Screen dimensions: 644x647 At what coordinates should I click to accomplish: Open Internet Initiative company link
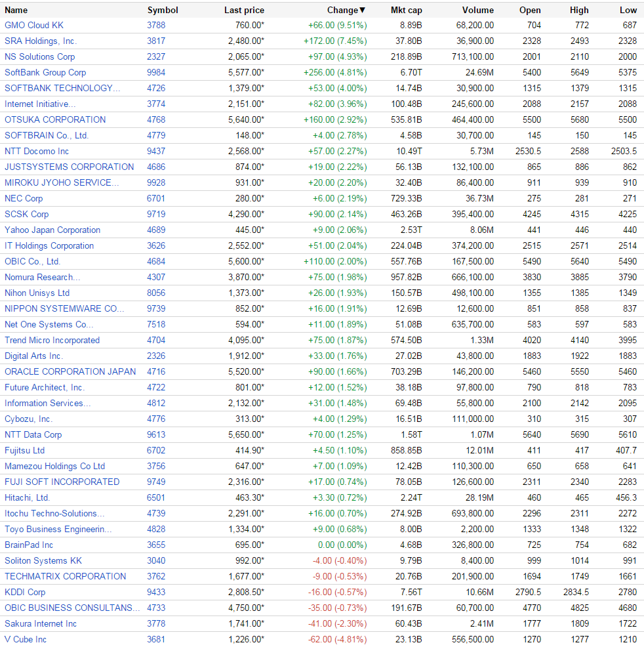click(40, 104)
